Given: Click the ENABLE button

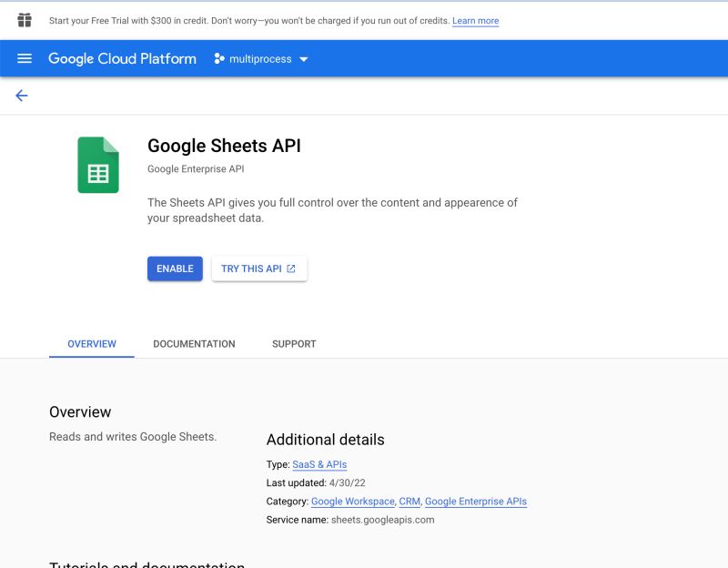Looking at the screenshot, I should tap(175, 269).
